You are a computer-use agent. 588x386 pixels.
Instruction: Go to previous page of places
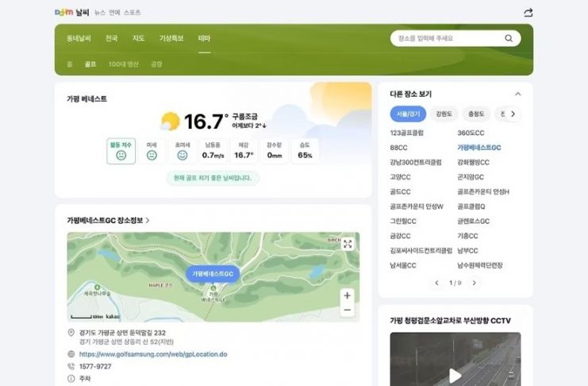coord(436,283)
